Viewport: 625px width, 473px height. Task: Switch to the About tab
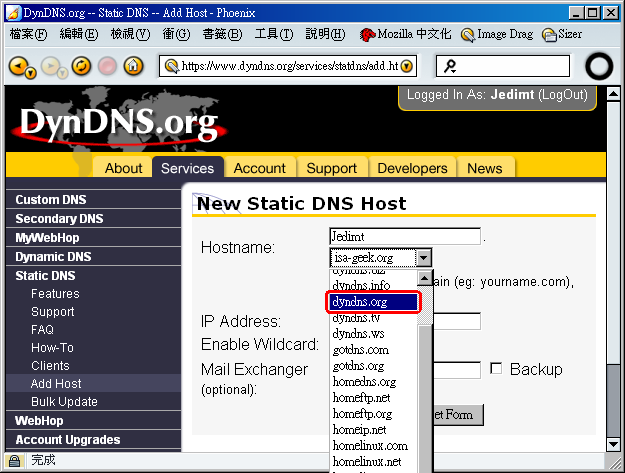123,168
